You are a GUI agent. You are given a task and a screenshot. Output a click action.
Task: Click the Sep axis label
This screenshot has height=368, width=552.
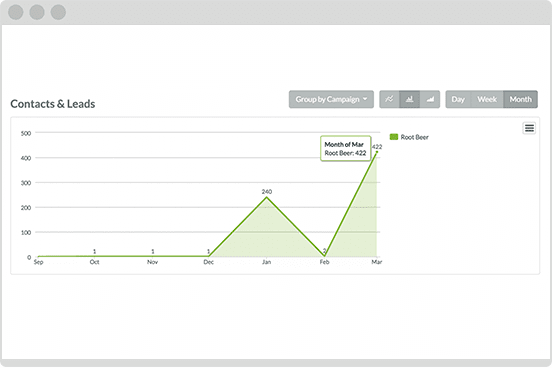click(x=38, y=262)
